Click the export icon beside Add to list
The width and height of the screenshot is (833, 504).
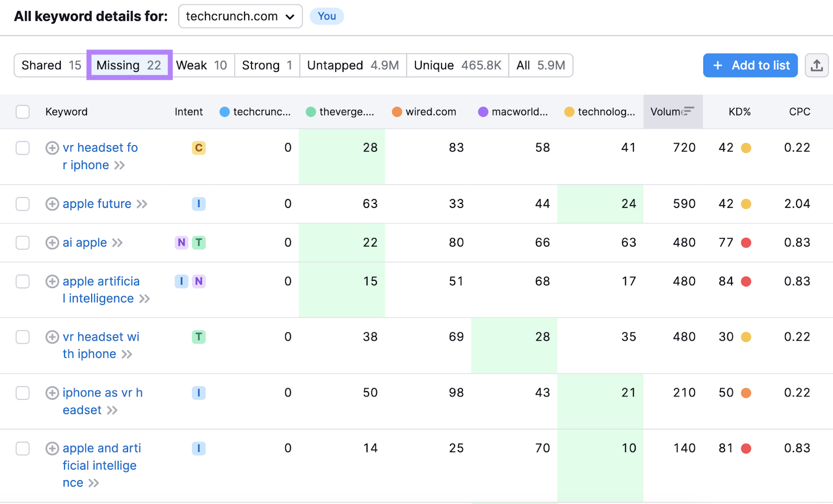pyautogui.click(x=817, y=65)
